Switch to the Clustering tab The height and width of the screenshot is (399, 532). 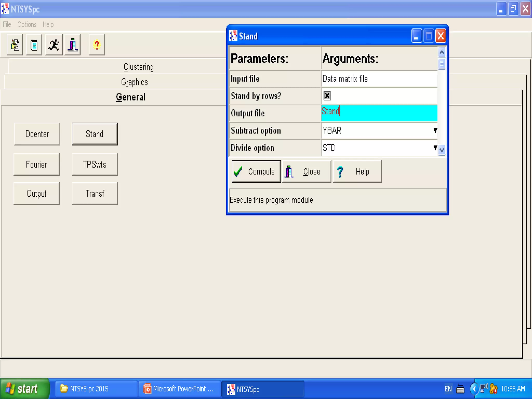pos(138,67)
